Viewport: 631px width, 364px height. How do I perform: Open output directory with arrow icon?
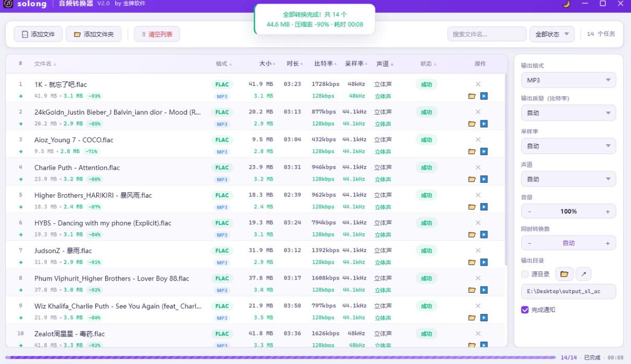pyautogui.click(x=584, y=274)
